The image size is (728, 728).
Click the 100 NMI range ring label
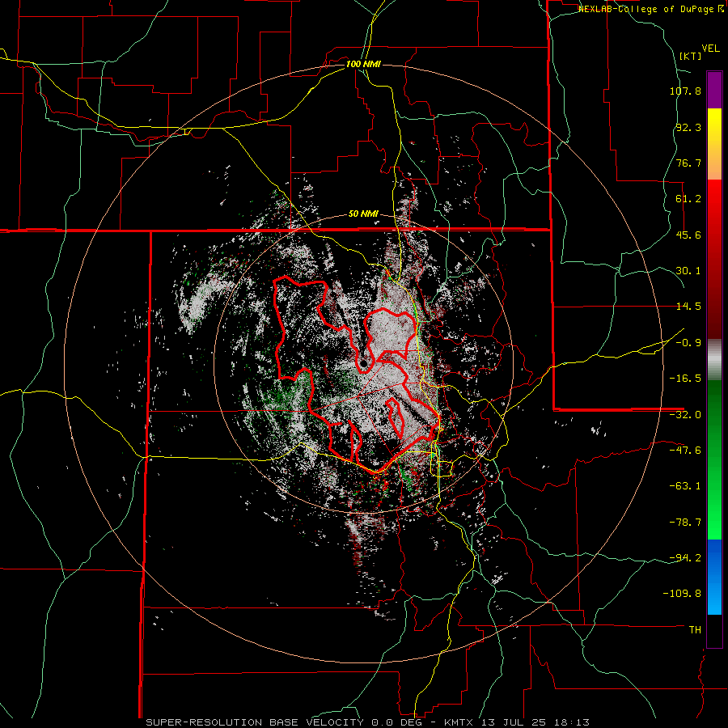363,64
